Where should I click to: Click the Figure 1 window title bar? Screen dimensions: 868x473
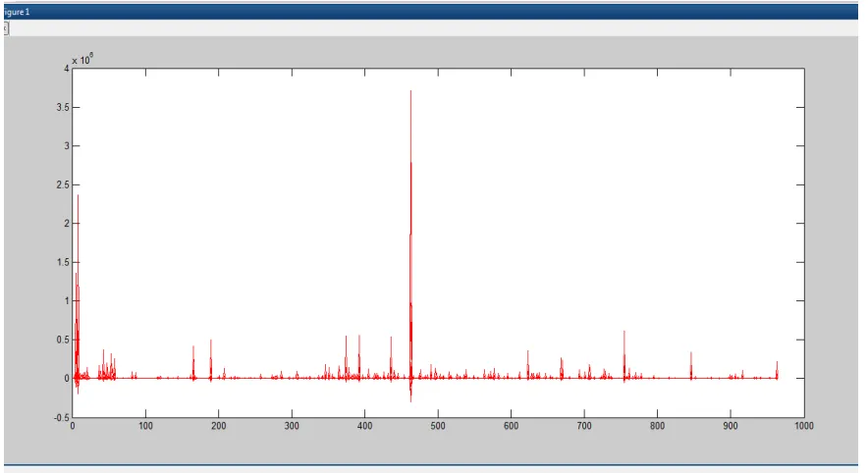(431, 12)
